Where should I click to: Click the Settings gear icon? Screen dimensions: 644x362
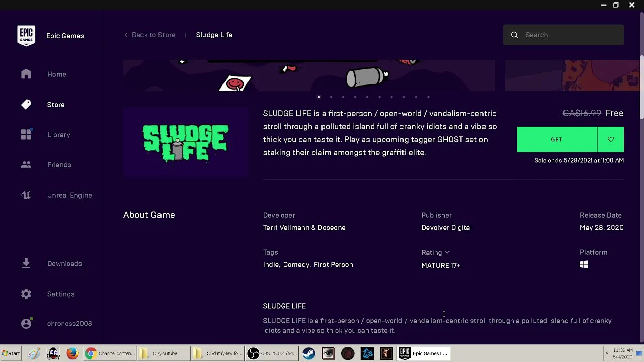point(26,294)
